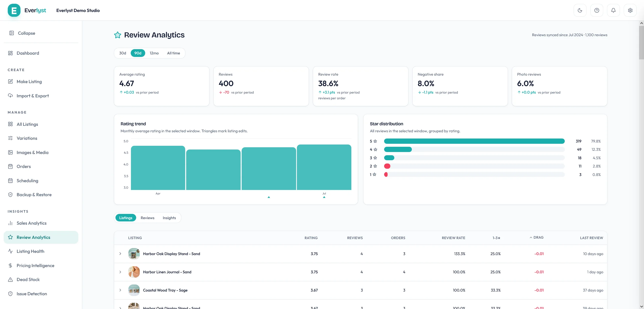Open Listing Health page
The height and width of the screenshot is (309, 644).
(x=41, y=251)
